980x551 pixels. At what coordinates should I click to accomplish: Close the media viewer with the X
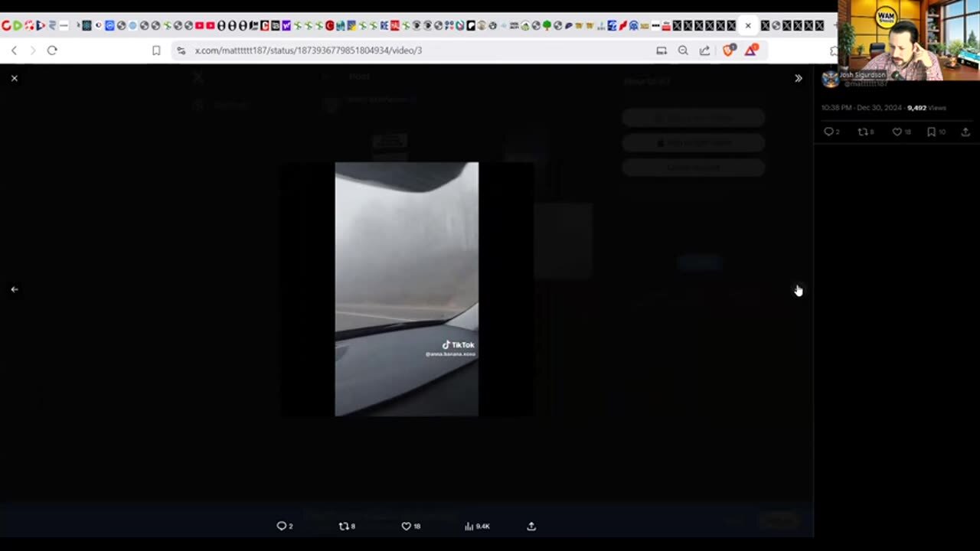(x=14, y=78)
